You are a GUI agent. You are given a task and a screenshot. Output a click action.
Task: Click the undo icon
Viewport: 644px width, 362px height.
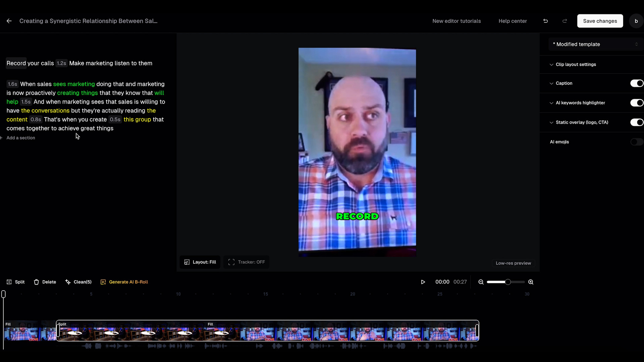pos(546,21)
